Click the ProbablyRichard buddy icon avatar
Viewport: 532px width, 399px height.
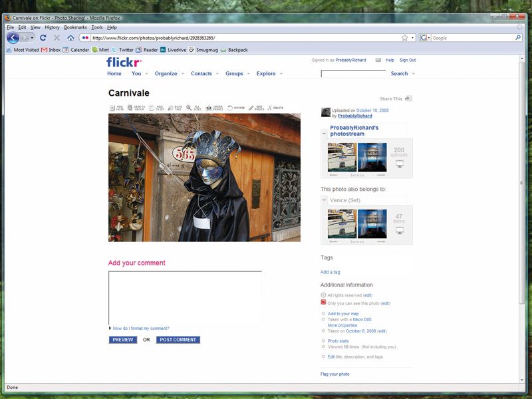326,112
